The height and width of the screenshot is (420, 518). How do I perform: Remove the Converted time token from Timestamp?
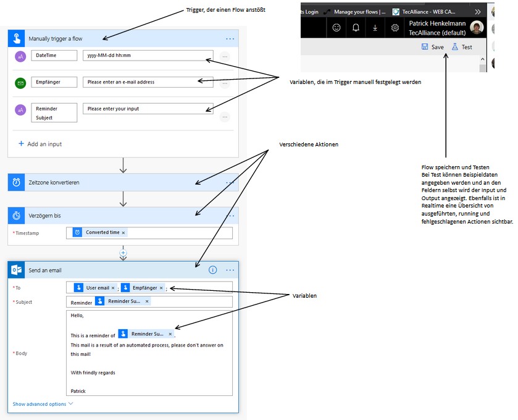coord(123,233)
